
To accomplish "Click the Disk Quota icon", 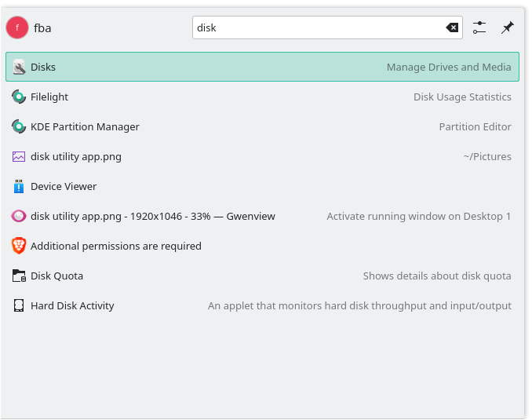I will coord(19,276).
